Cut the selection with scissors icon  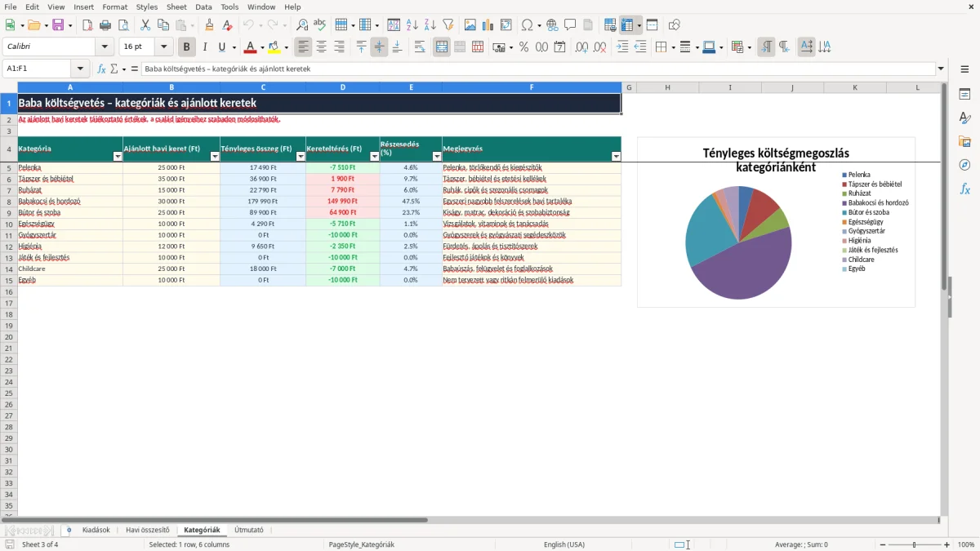coord(145,25)
